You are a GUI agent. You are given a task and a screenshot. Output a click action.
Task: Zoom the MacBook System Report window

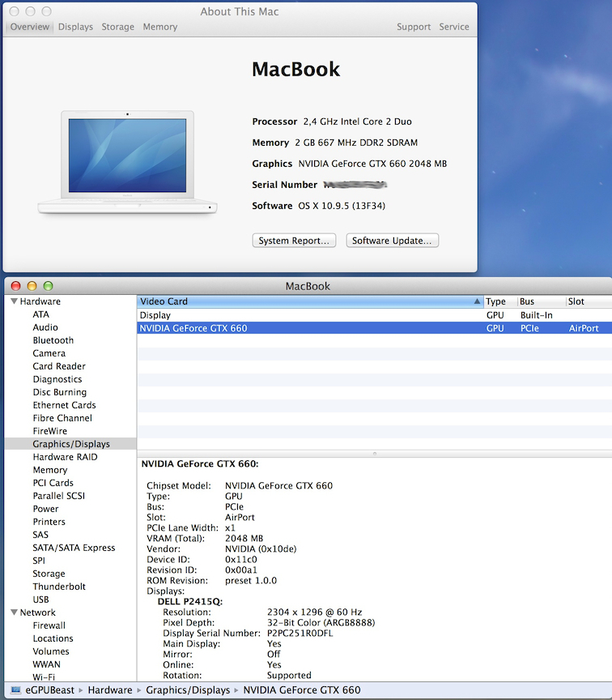pyautogui.click(x=48, y=286)
